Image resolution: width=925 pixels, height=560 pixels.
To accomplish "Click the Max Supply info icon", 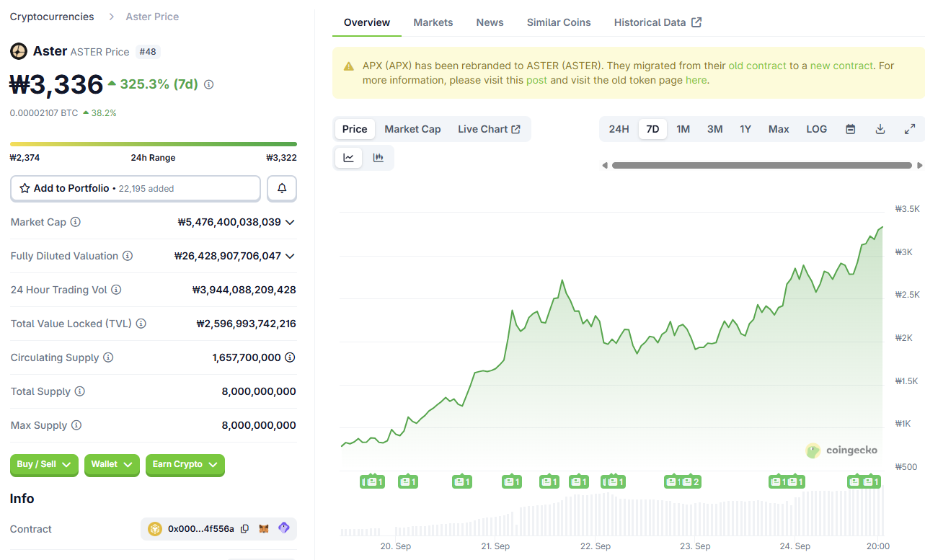I will click(x=76, y=425).
